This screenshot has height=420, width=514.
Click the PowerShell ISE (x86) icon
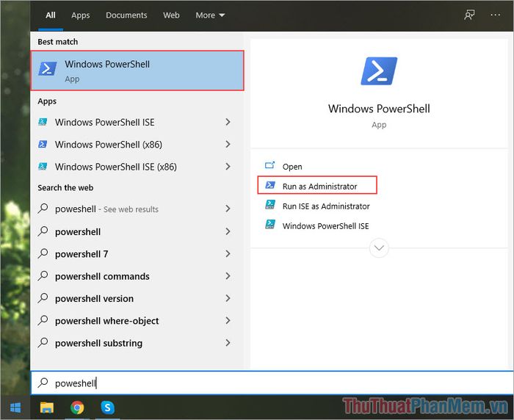tap(43, 167)
